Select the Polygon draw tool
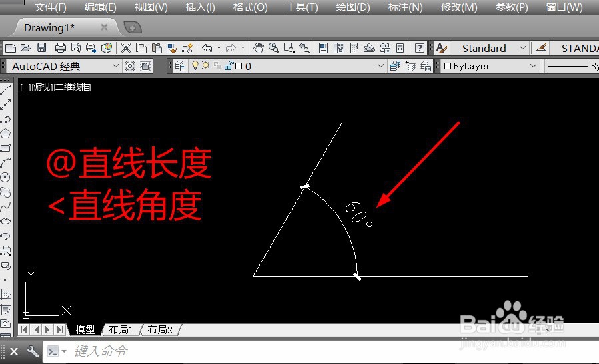 click(5, 134)
